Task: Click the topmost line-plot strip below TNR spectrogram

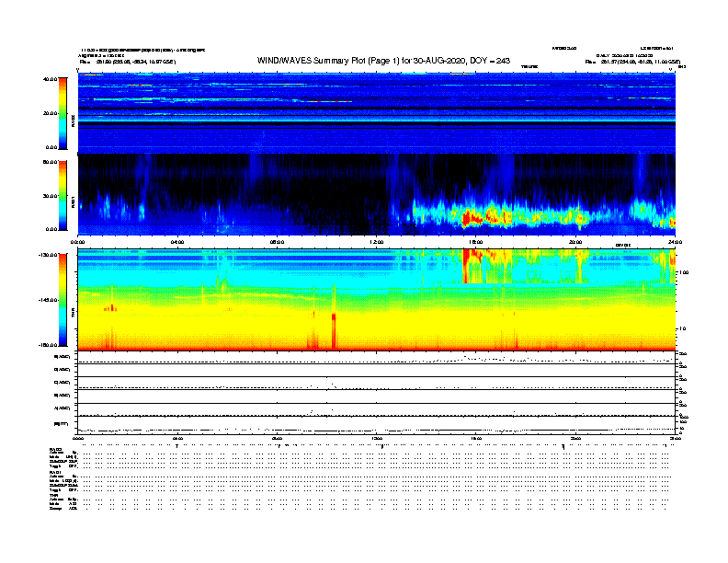Action: [x=376, y=357]
